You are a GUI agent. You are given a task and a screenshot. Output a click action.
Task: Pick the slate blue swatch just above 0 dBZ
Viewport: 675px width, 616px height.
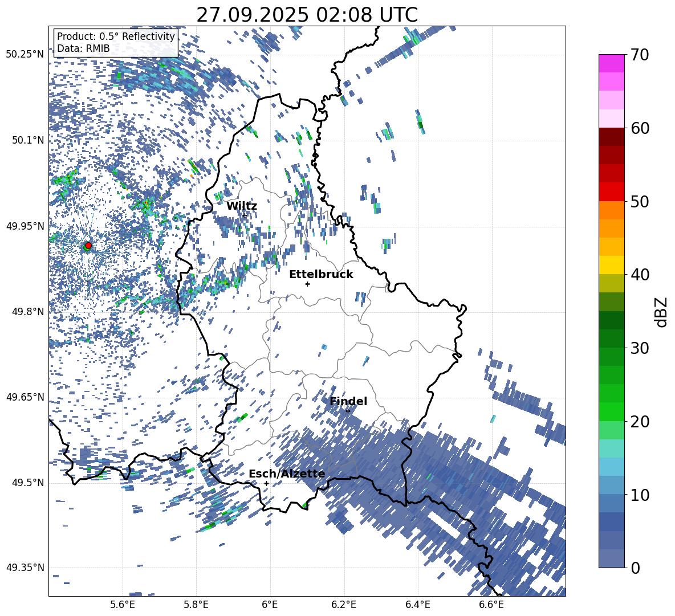[x=611, y=558]
